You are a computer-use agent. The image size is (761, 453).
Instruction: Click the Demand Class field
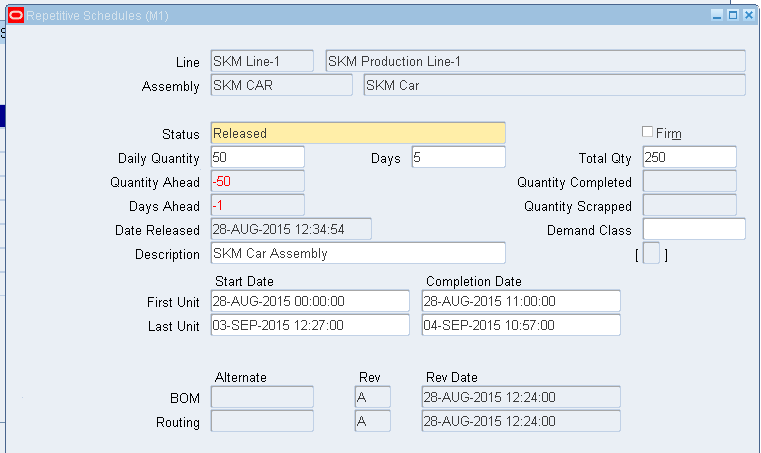(694, 229)
